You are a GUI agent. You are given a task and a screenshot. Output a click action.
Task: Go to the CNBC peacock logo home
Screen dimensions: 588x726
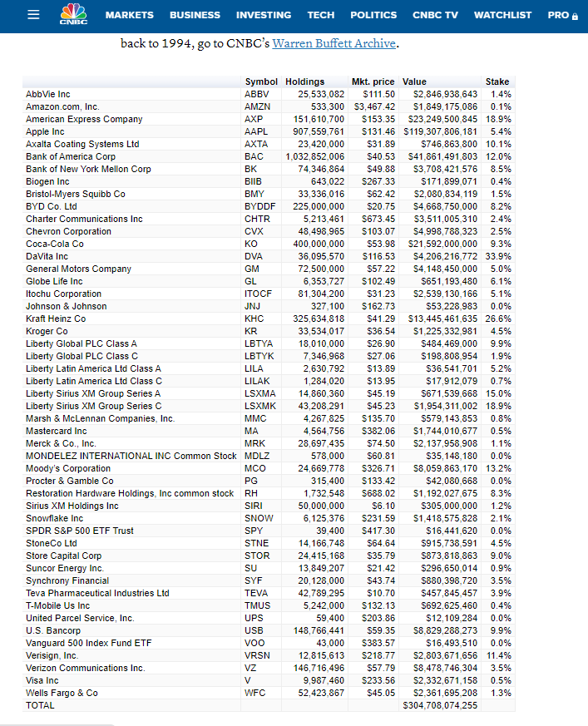pyautogui.click(x=74, y=14)
